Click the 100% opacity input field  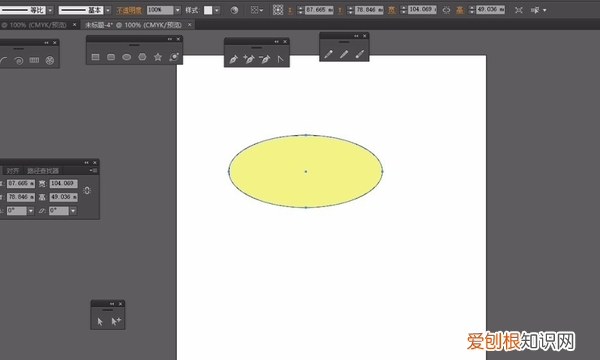[160, 10]
